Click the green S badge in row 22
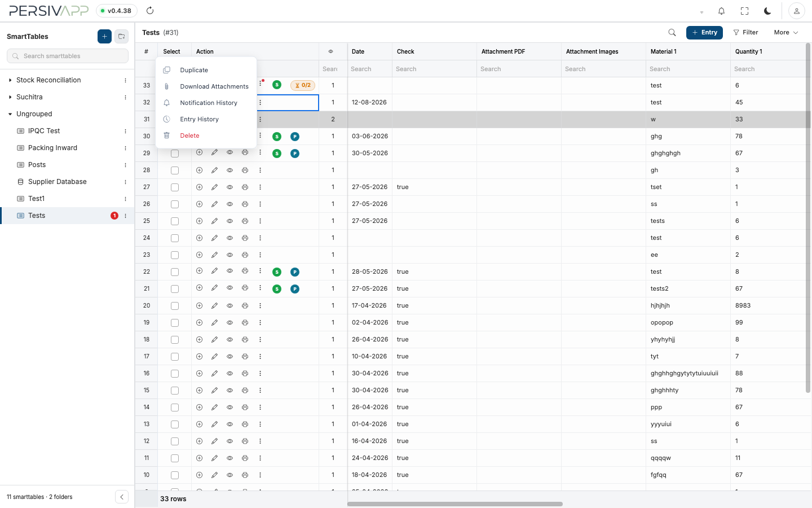The image size is (812, 508). click(x=277, y=272)
